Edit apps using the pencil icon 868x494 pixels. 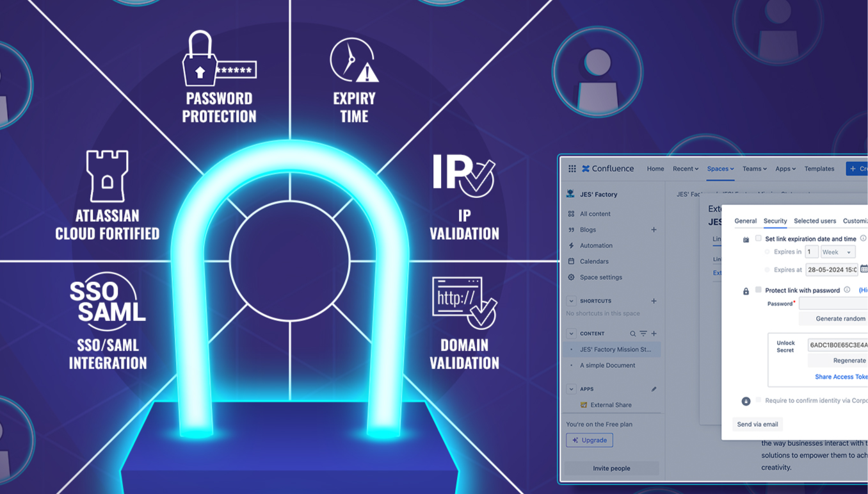pyautogui.click(x=654, y=389)
